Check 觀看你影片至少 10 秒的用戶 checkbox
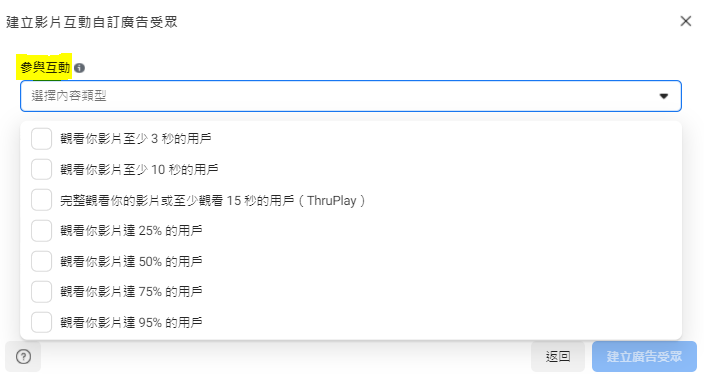 (x=41, y=169)
